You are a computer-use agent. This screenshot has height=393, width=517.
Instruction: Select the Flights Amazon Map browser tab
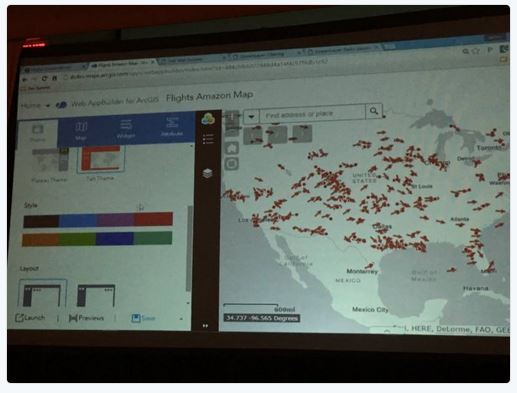pos(122,64)
